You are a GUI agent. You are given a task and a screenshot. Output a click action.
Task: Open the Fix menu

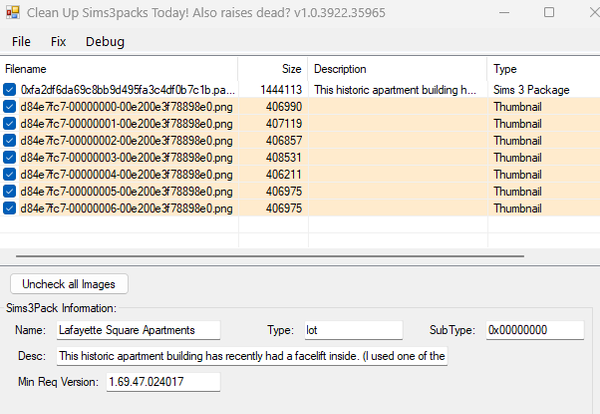(58, 41)
